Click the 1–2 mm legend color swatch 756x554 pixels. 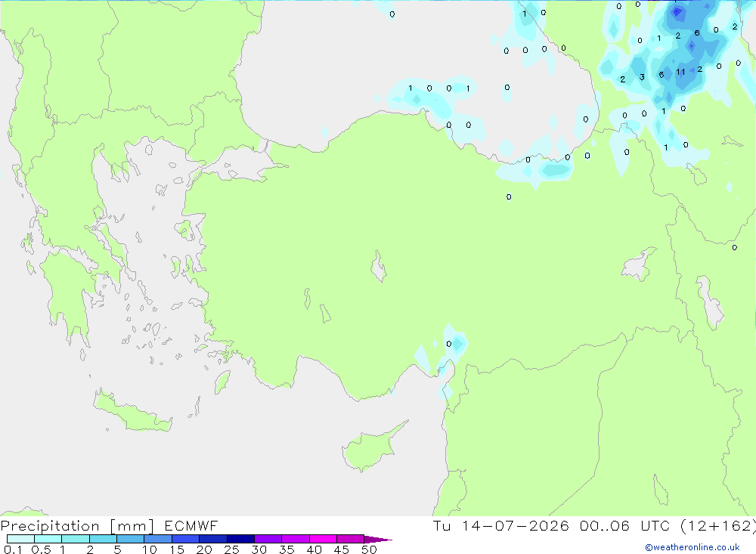[x=75, y=539]
